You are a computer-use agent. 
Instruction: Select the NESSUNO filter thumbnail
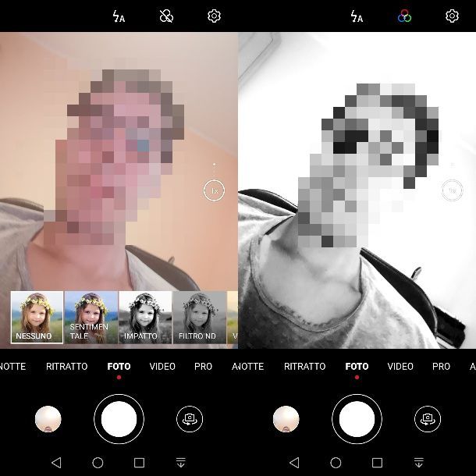point(37,318)
